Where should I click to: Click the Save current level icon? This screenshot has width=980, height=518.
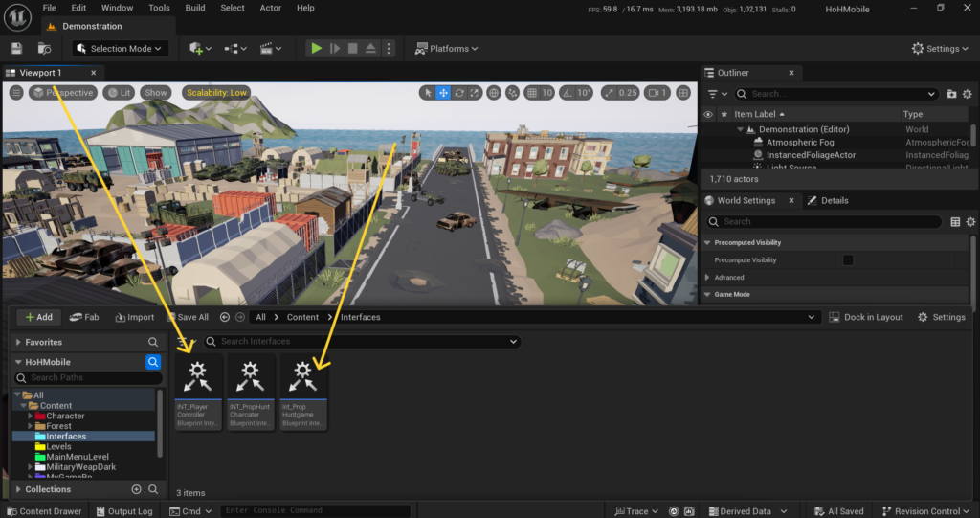click(16, 48)
